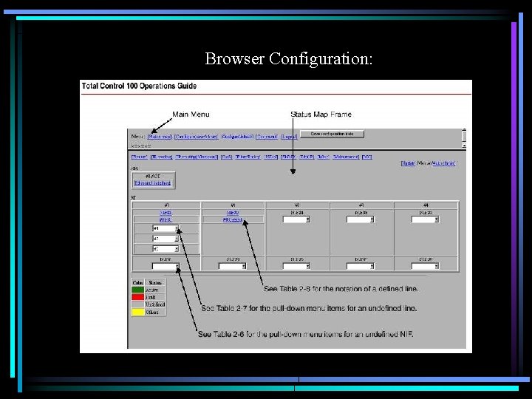Click the yellow Others status swatch

[x=137, y=312]
